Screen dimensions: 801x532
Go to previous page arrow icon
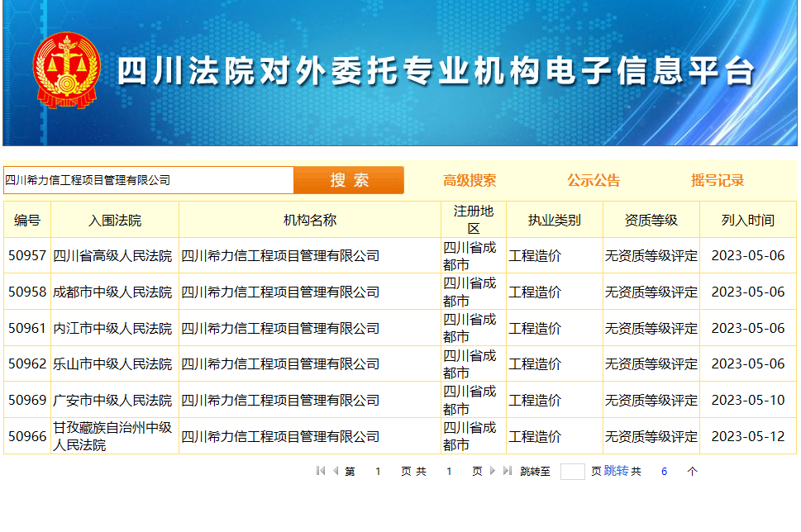[x=336, y=471]
